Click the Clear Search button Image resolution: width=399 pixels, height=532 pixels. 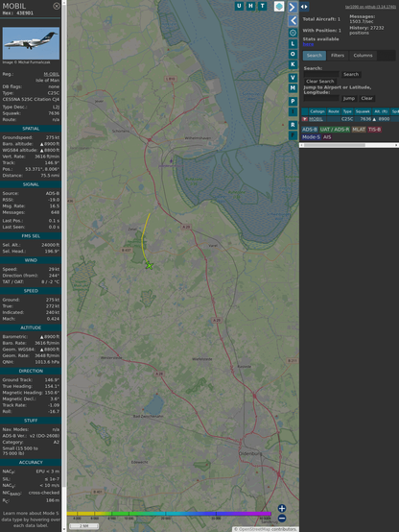tap(320, 81)
